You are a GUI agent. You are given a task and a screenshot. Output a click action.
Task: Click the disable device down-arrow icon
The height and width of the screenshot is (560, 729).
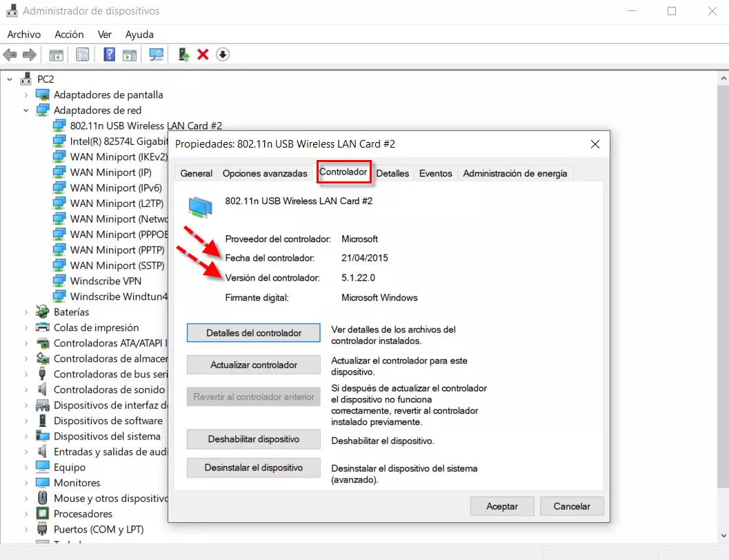(x=223, y=54)
